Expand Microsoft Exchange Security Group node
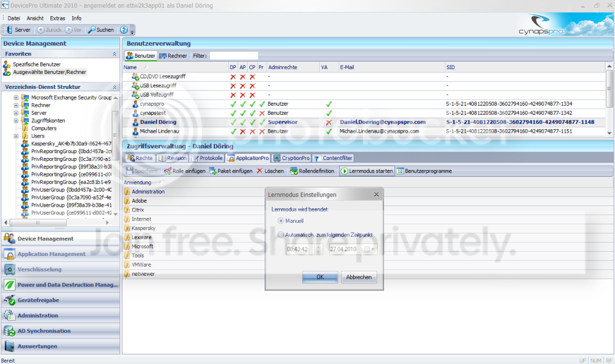The image size is (615, 364). point(16,97)
